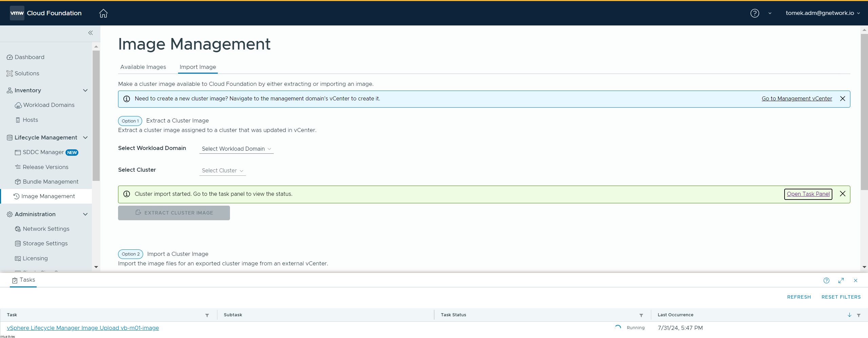Dismiss the cluster import started banner
This screenshot has height=338, width=868.
842,194
